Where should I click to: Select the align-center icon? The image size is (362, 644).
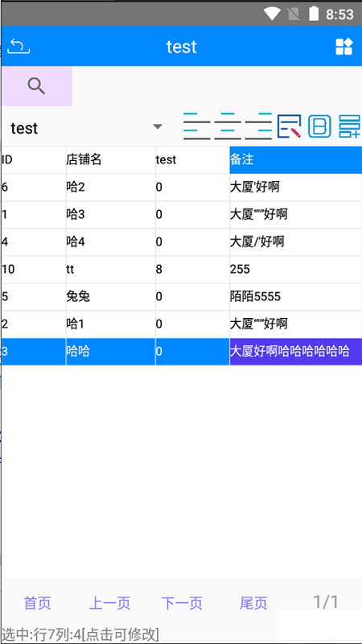(228, 126)
